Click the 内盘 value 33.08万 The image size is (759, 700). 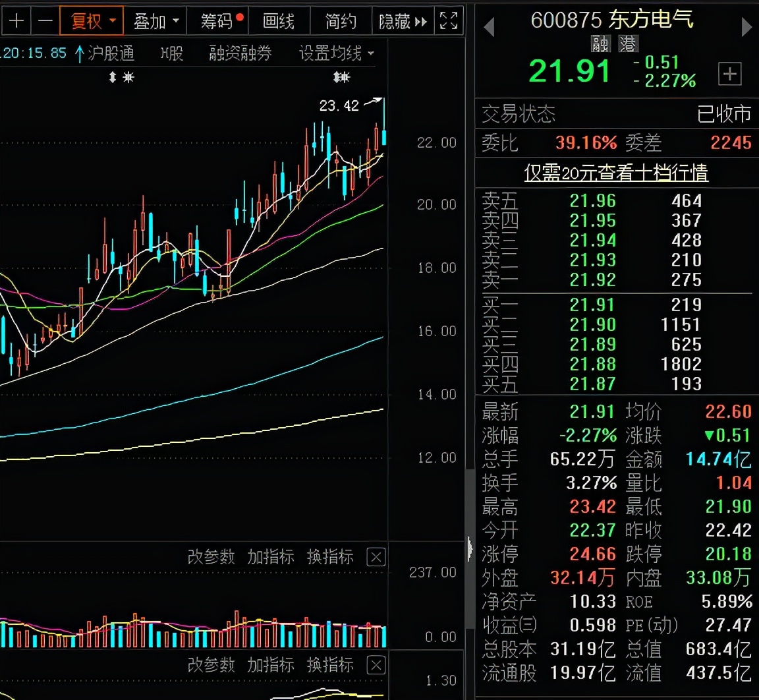[719, 577]
